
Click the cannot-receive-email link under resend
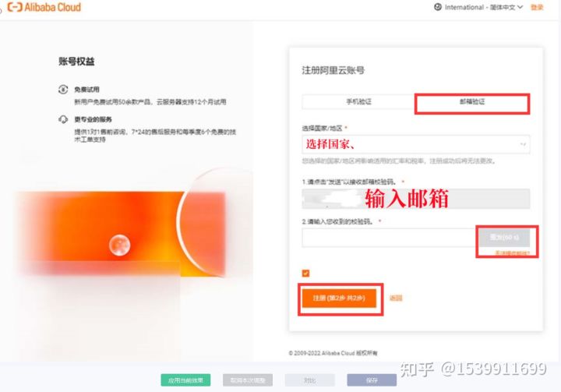pos(512,253)
